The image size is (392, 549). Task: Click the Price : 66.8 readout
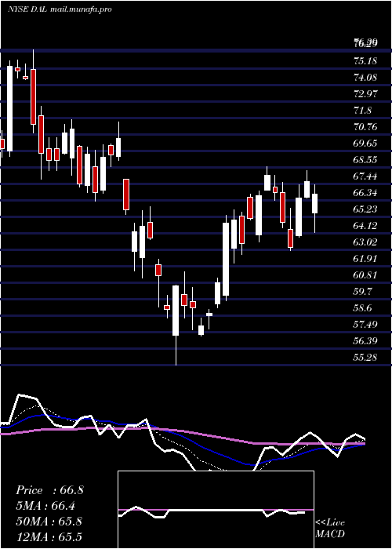pyautogui.click(x=49, y=490)
